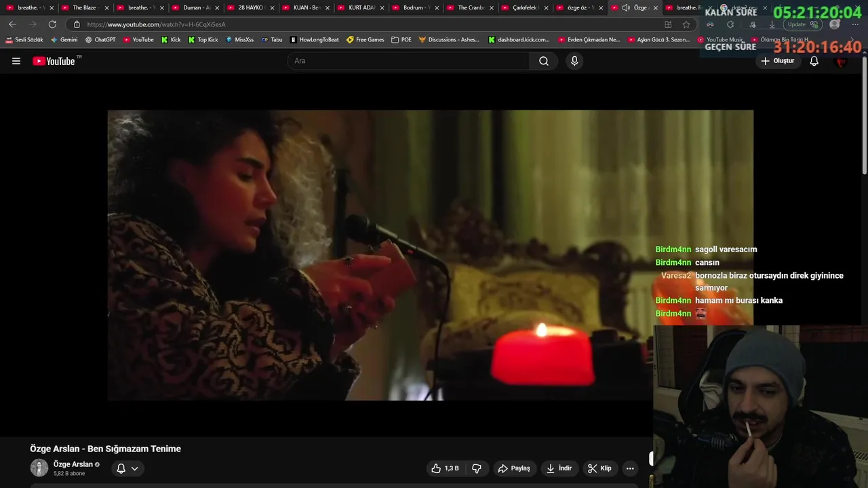Show hidden bookmarks with overflow chevron
This screenshot has height=488, width=868.
(x=852, y=40)
